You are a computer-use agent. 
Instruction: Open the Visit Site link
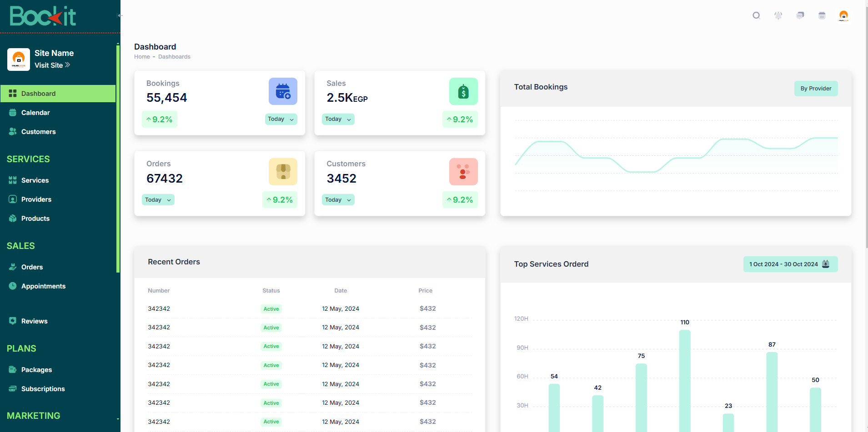pos(52,65)
